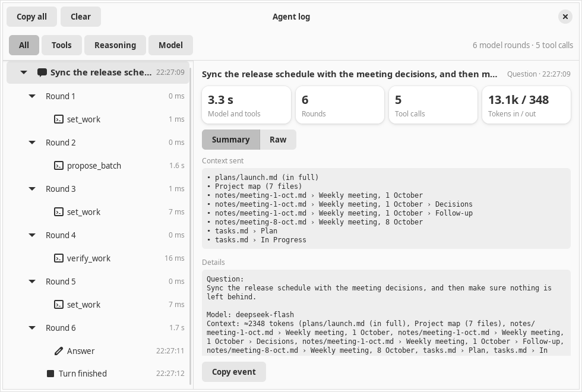Click the terminal icon next to propose_batch
Screen dimensions: 582x392
[59, 166]
